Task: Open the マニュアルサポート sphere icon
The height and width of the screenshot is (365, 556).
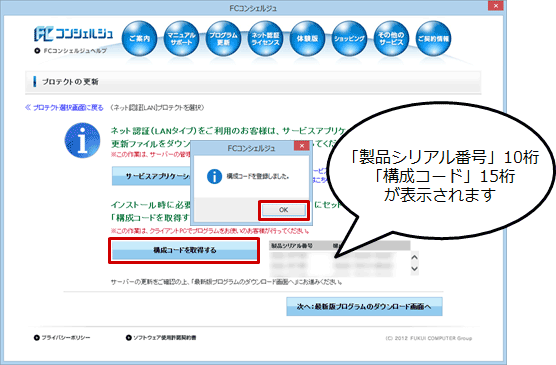Action: pos(181,38)
